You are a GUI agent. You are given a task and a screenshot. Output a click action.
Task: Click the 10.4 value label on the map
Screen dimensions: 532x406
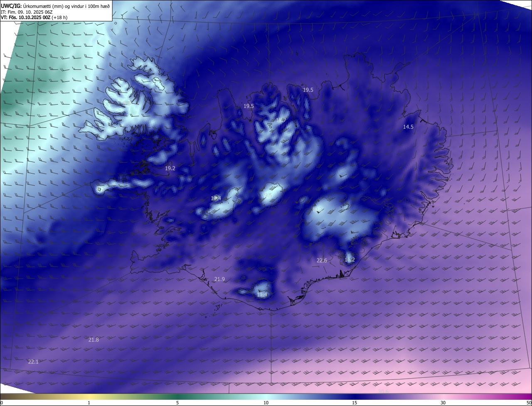[216, 198]
